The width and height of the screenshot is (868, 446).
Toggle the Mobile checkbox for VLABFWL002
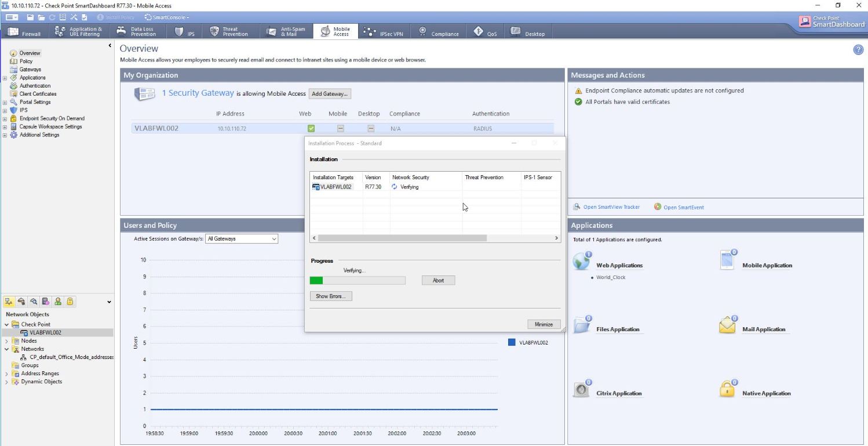pyautogui.click(x=341, y=129)
